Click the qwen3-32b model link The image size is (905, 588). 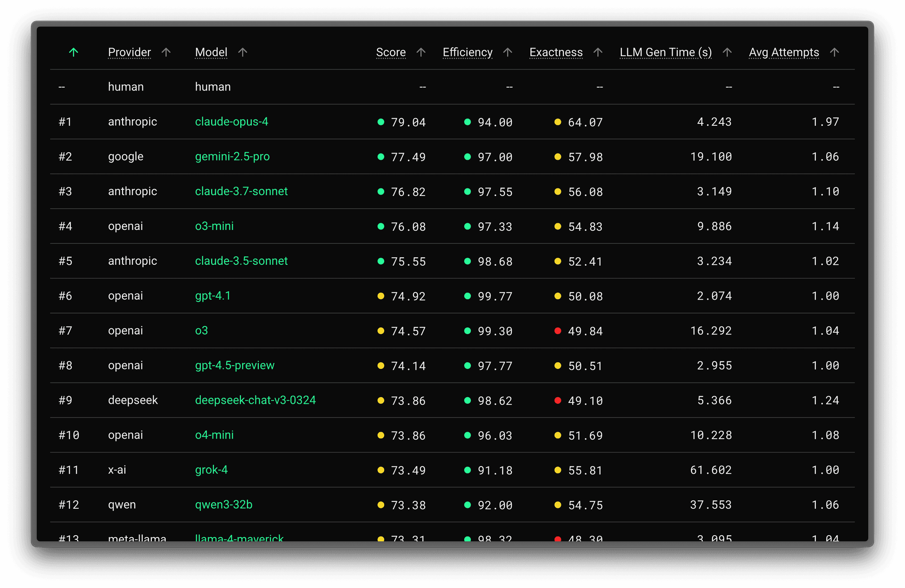tap(223, 505)
